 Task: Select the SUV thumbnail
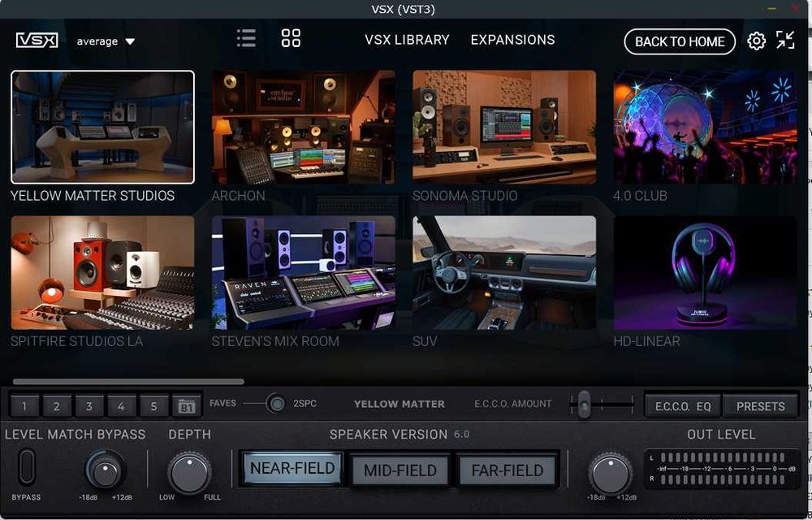(504, 273)
